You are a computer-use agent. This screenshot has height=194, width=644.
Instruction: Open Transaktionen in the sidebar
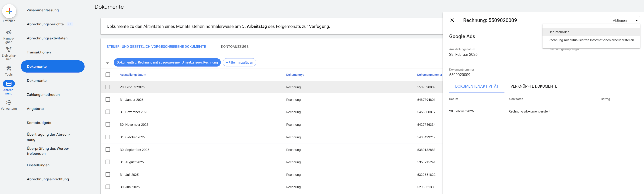(x=39, y=52)
